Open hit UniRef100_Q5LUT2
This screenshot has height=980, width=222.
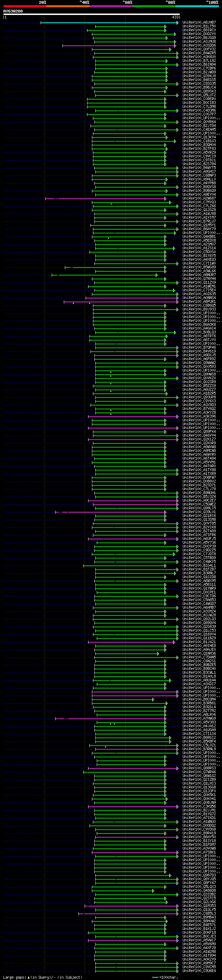199,96
